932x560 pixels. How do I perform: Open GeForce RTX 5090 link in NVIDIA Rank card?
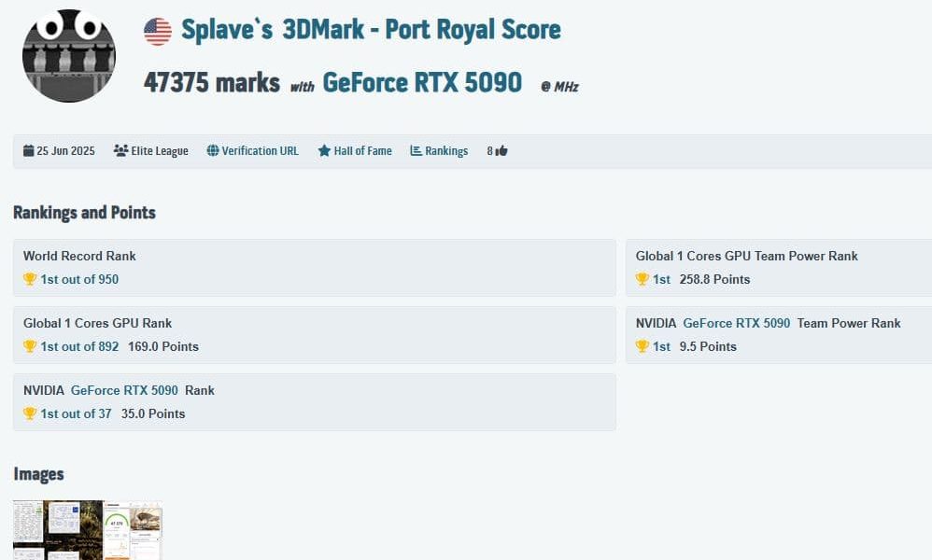click(x=124, y=390)
